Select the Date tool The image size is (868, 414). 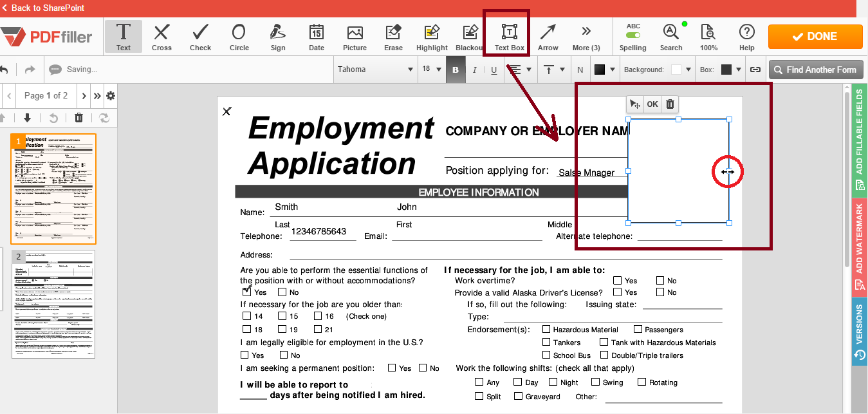317,37
